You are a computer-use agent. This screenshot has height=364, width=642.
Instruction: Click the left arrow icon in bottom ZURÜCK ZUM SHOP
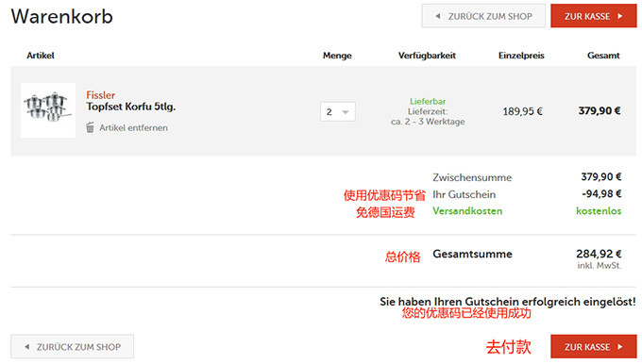point(27,347)
